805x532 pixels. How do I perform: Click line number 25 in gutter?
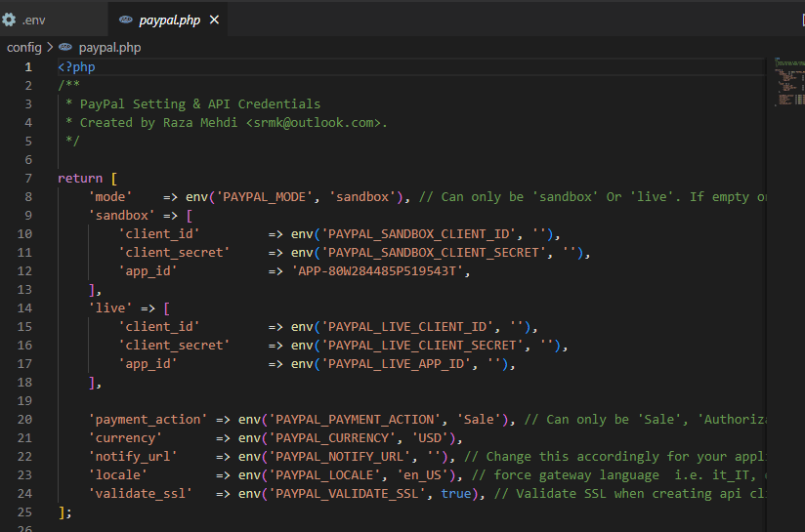[x=24, y=512]
